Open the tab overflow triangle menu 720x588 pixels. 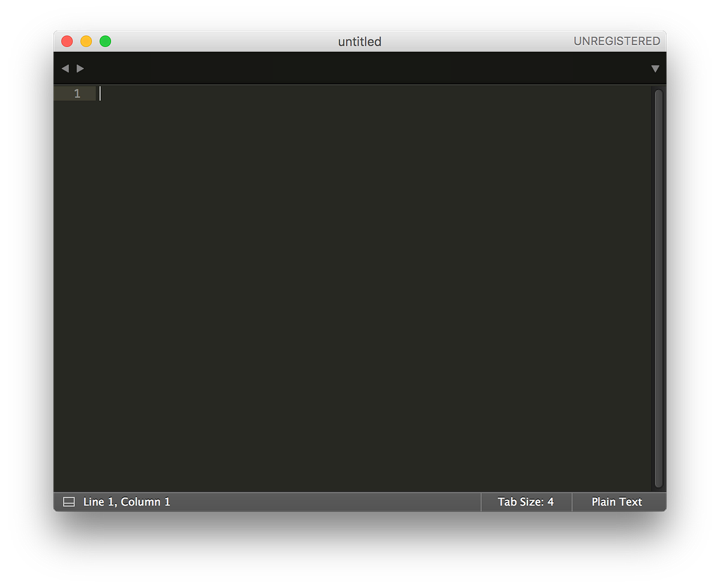pos(655,68)
